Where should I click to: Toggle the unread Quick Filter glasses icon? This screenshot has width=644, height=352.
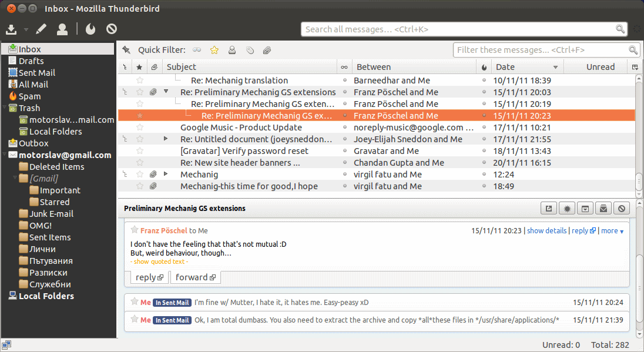(x=197, y=50)
